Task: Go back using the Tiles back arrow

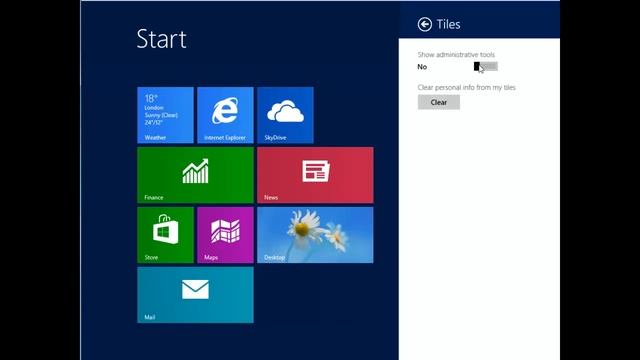Action: [424, 24]
